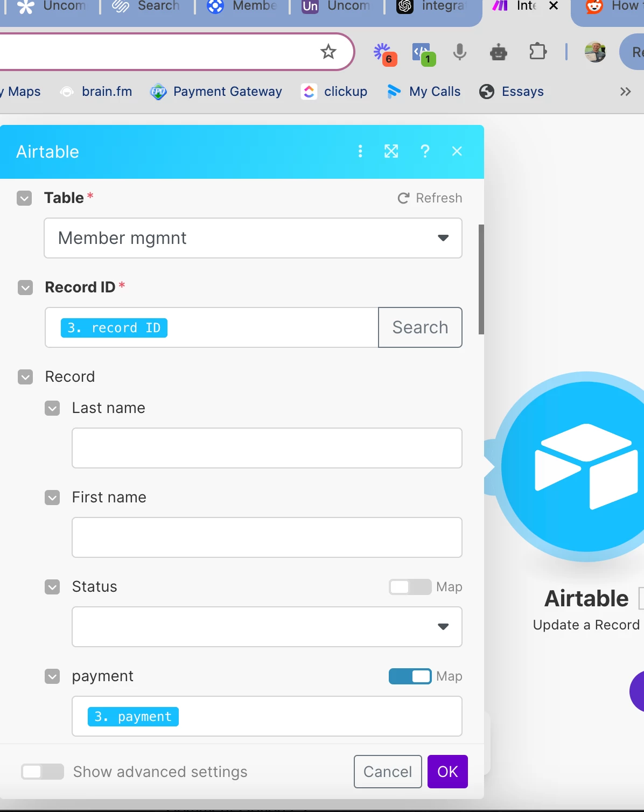Collapse the payment field
Viewport: 644px width, 812px height.
52,676
